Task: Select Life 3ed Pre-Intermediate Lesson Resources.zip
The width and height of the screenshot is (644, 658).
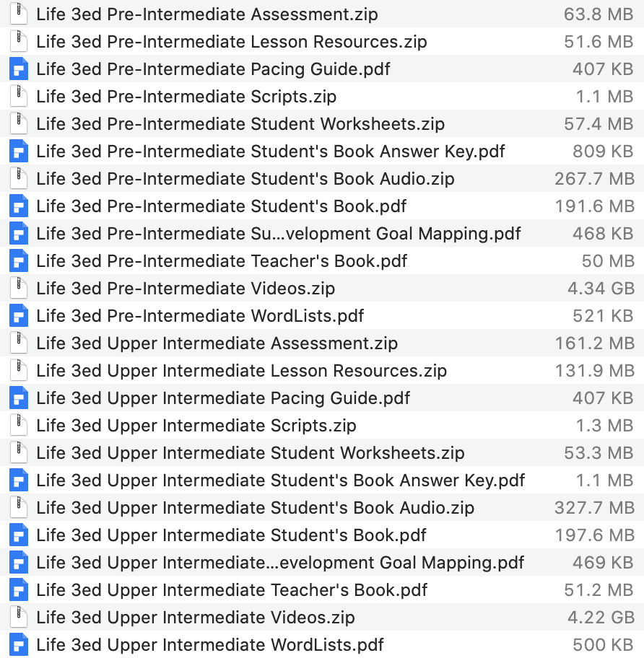Action: [231, 42]
